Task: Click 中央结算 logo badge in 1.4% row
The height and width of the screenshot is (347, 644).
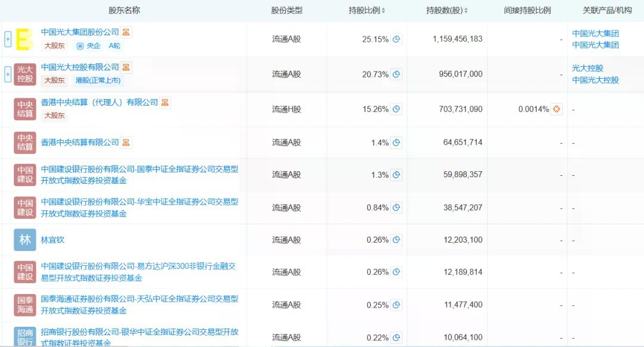Action: 25,142
